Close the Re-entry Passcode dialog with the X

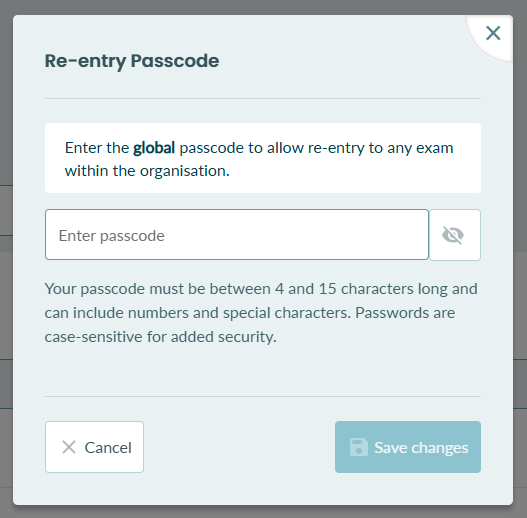pyautogui.click(x=493, y=33)
